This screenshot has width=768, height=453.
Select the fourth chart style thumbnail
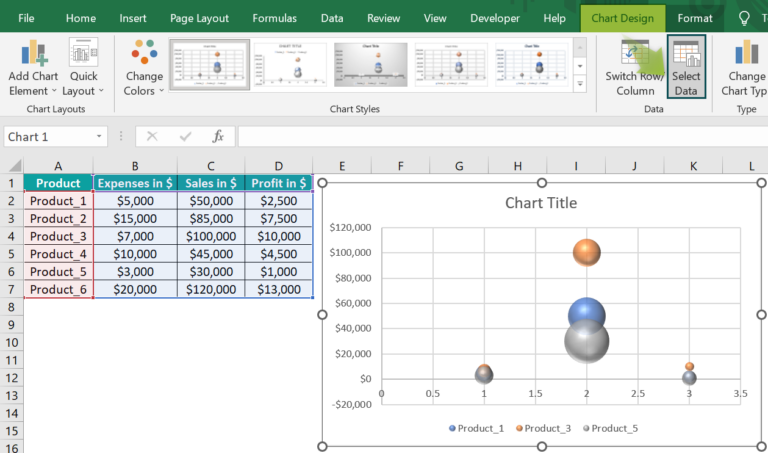tap(451, 65)
